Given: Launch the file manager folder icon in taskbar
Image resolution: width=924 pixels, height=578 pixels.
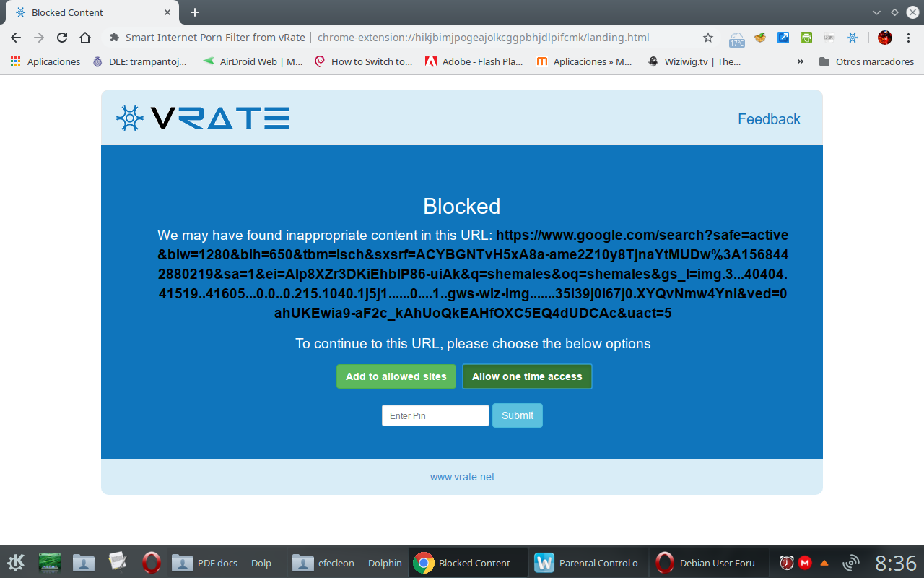Looking at the screenshot, I should coord(84,562).
